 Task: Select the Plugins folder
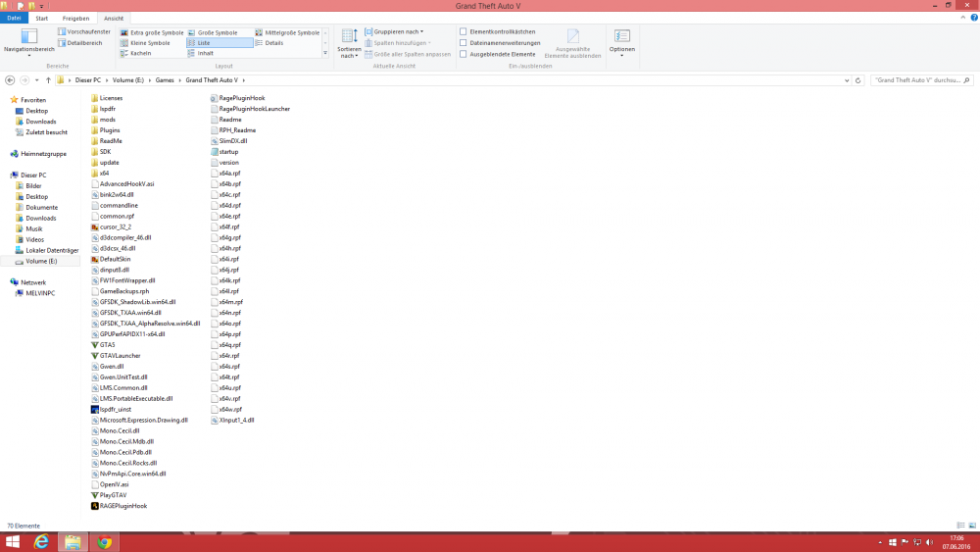coord(110,130)
